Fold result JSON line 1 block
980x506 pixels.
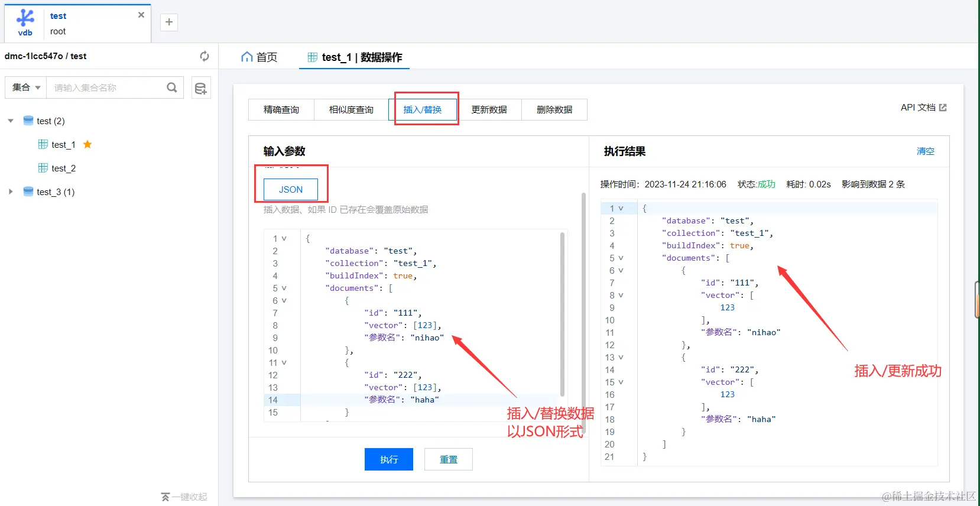point(621,209)
